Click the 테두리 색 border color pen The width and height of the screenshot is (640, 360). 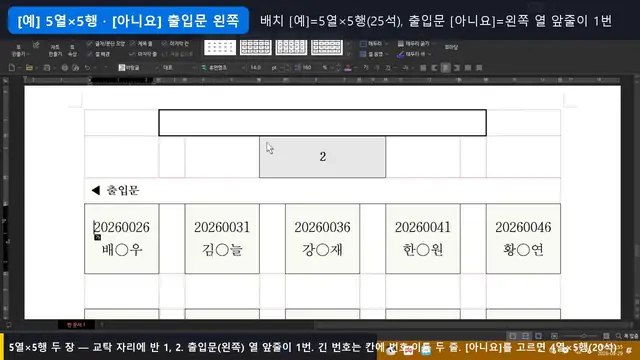(x=401, y=54)
